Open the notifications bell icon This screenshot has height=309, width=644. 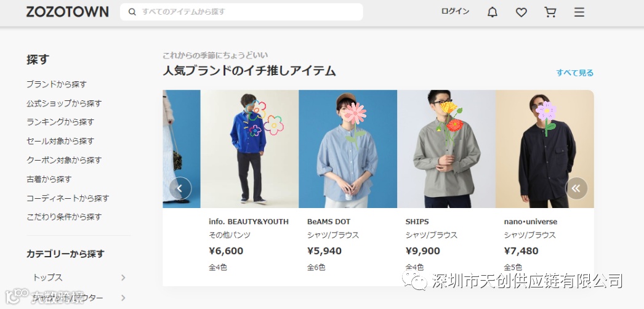493,12
